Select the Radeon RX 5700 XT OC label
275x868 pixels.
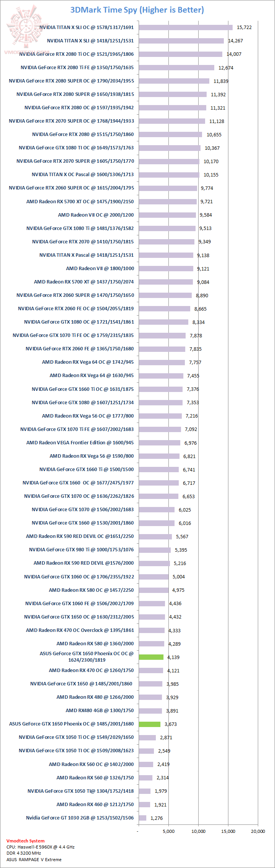pyautogui.click(x=80, y=202)
